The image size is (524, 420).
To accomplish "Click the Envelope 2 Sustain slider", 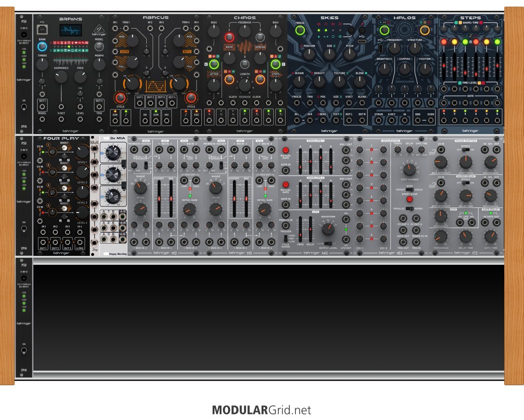I will pos(321,196).
